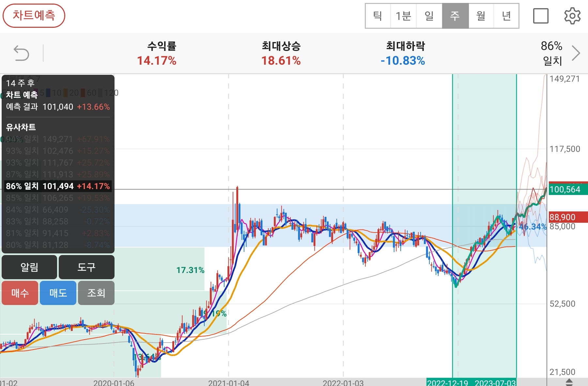
Task: Select the 87% 일치 111,913 similar chart
Action: pyautogui.click(x=58, y=174)
